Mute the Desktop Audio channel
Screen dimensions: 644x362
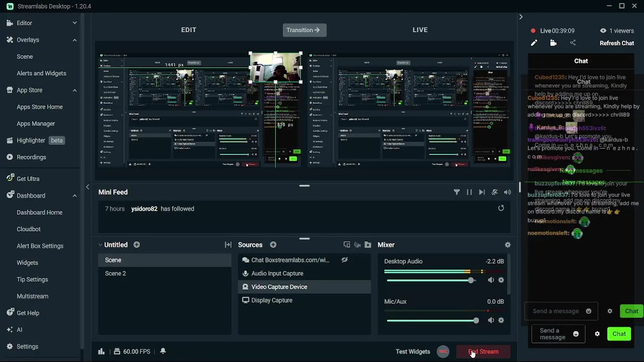(491, 280)
